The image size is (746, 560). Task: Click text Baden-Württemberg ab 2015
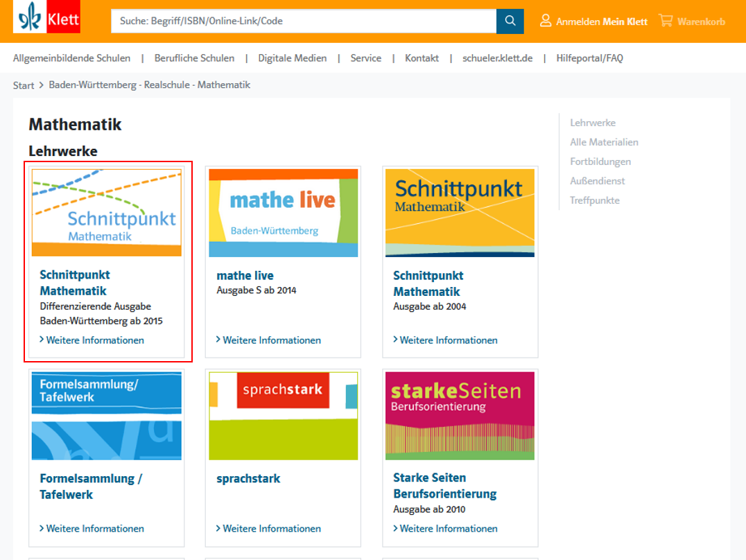click(x=101, y=321)
